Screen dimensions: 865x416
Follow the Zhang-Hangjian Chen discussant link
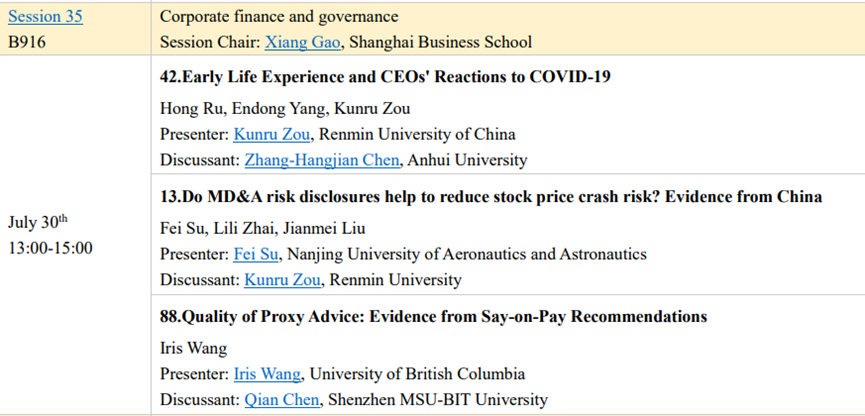(x=323, y=159)
